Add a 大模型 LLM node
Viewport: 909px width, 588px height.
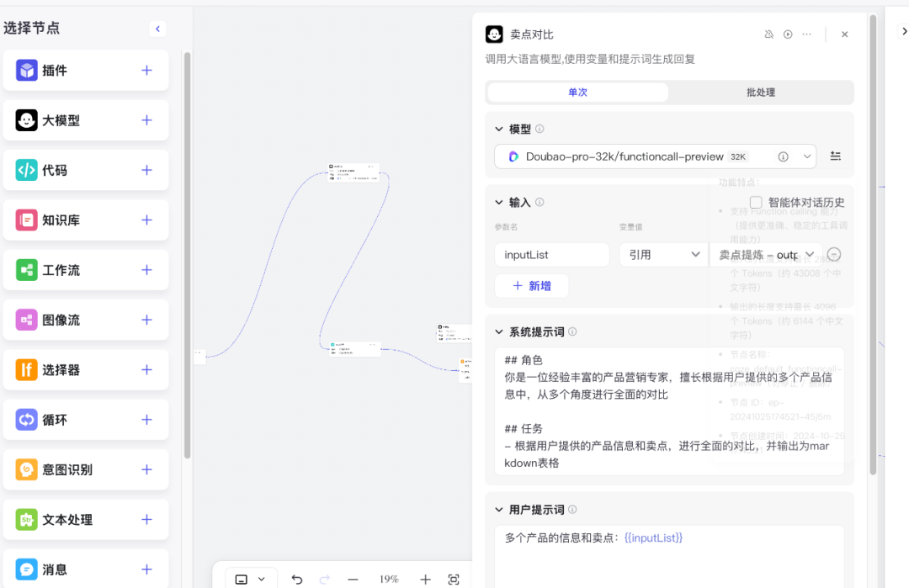146,120
